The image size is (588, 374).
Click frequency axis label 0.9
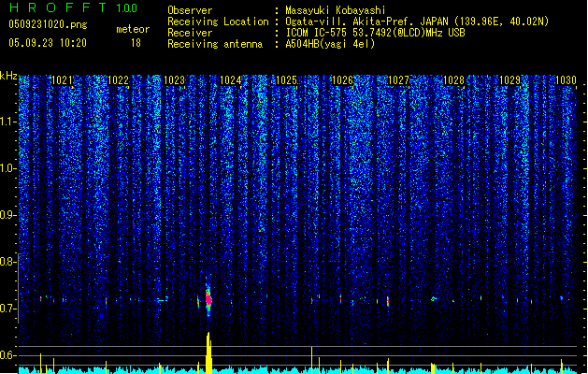(7, 215)
